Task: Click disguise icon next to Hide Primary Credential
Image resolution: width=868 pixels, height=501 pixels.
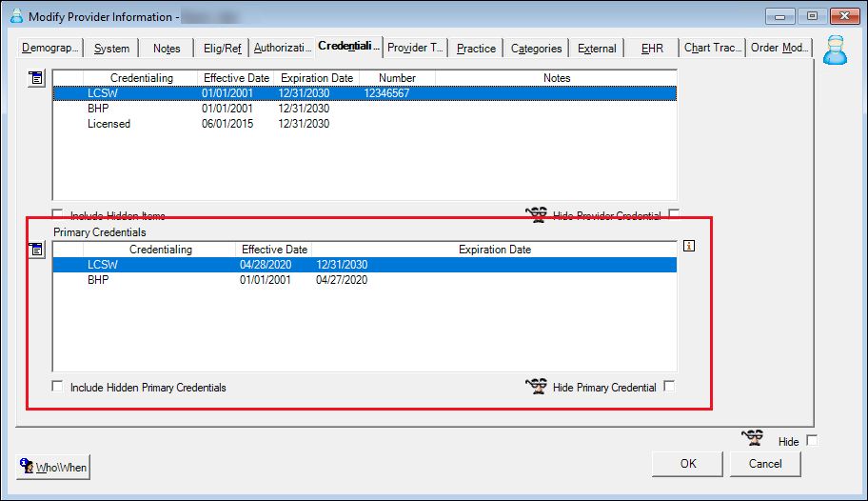Action: pyautogui.click(x=537, y=387)
